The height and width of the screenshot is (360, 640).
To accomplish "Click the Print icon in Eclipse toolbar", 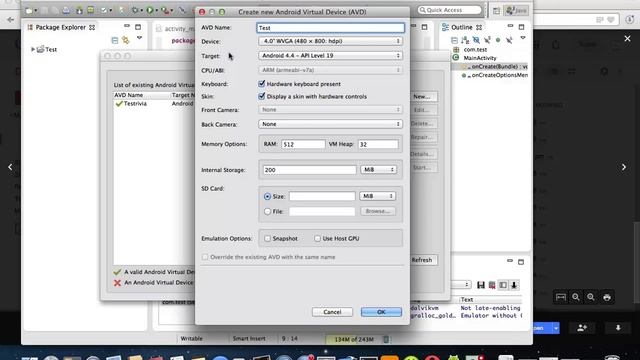I will 66,10.
